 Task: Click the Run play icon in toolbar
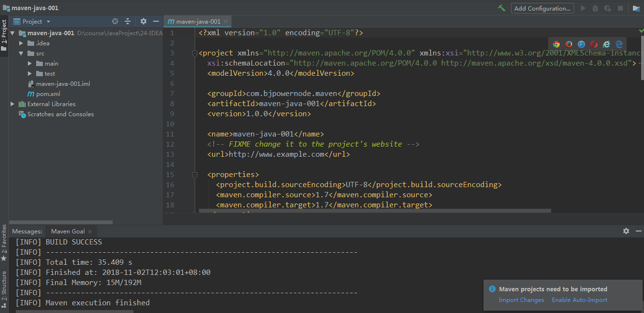pyautogui.click(x=583, y=8)
